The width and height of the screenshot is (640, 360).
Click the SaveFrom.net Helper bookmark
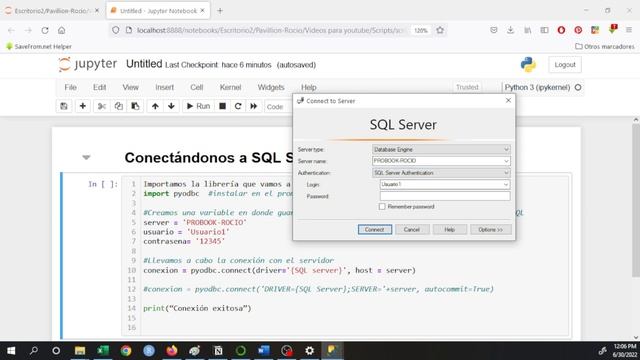[39, 47]
